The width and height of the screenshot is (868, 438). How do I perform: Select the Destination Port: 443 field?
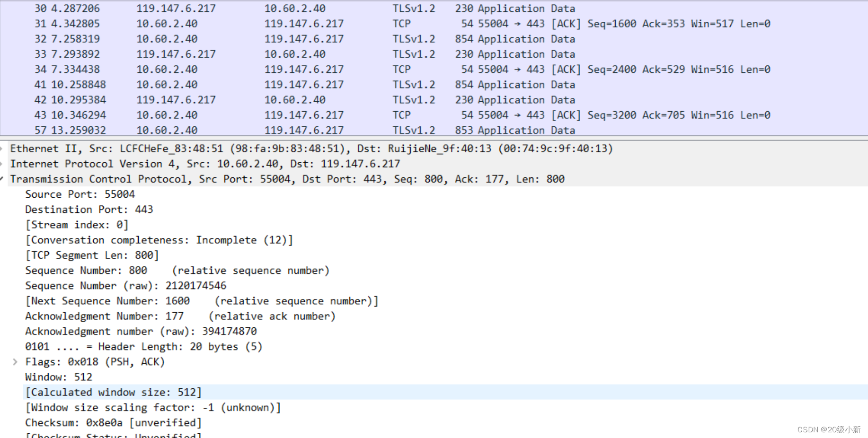[89, 210]
